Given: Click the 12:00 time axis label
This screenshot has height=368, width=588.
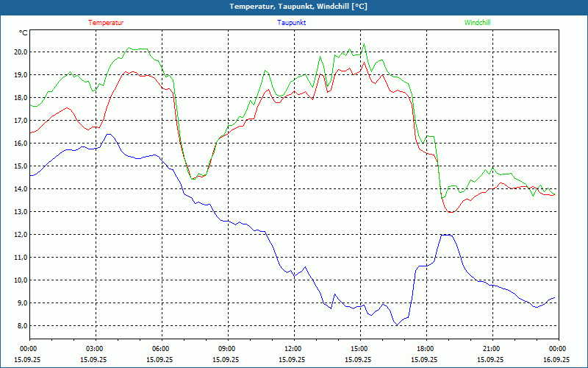Looking at the screenshot, I should [293, 349].
